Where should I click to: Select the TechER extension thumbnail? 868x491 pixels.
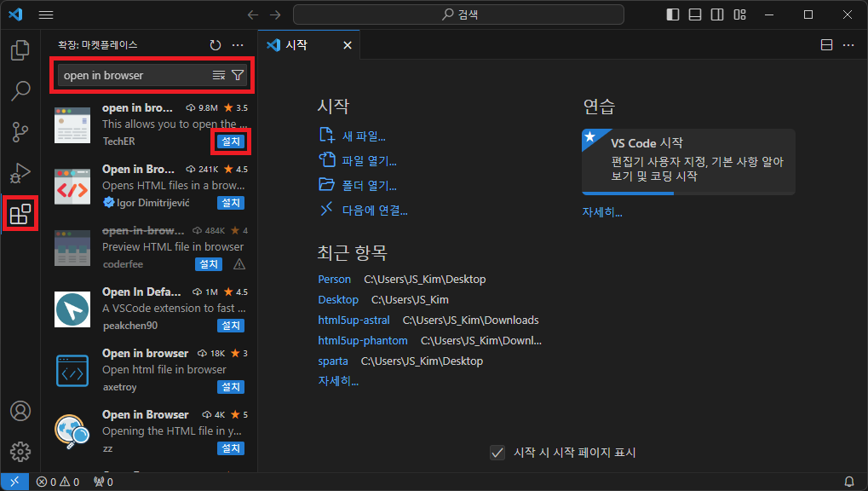tap(72, 125)
